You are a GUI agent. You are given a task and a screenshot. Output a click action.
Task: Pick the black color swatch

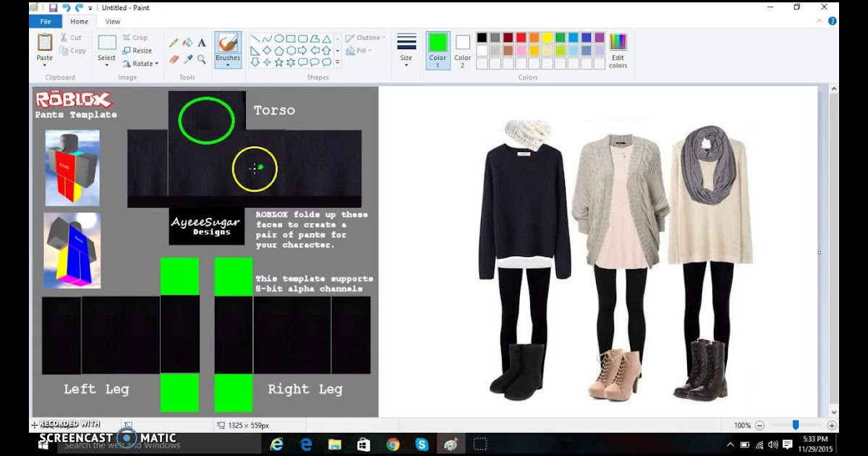pyautogui.click(x=482, y=38)
